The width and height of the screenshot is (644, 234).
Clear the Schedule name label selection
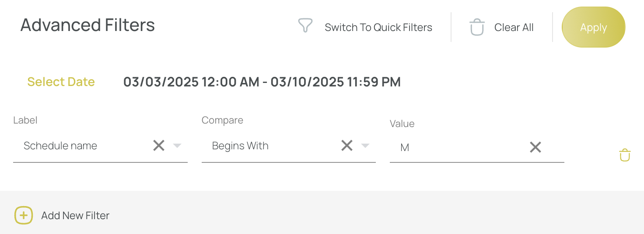click(159, 145)
